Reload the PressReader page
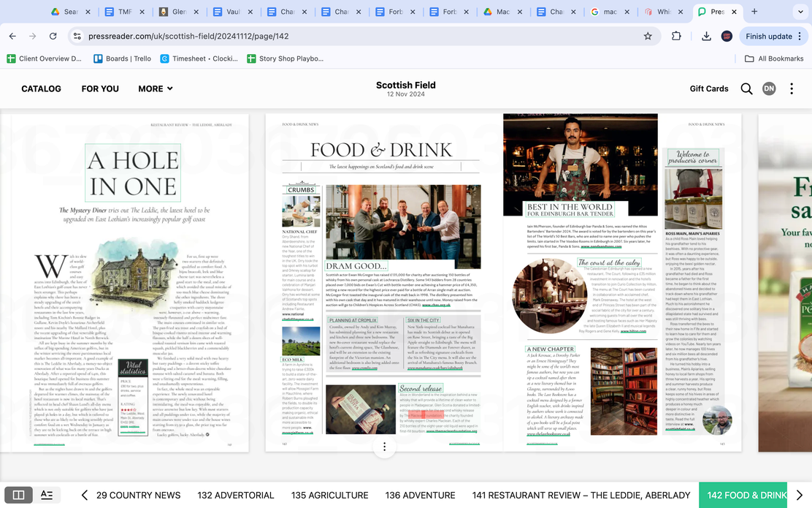Image resolution: width=812 pixels, height=508 pixels. pos(53,37)
